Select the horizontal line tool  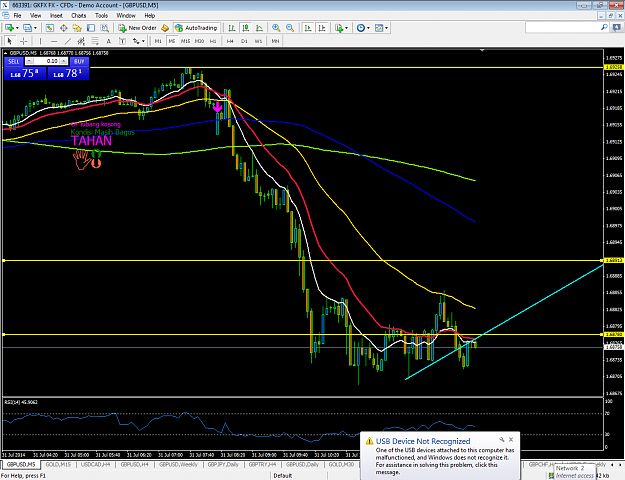54,41
